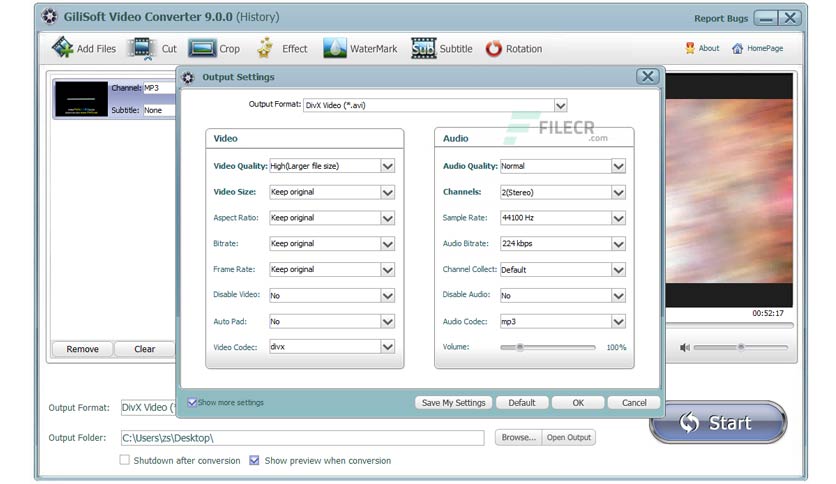Expand the video Bitrate dropdown
The image size is (836, 484).
[388, 244]
